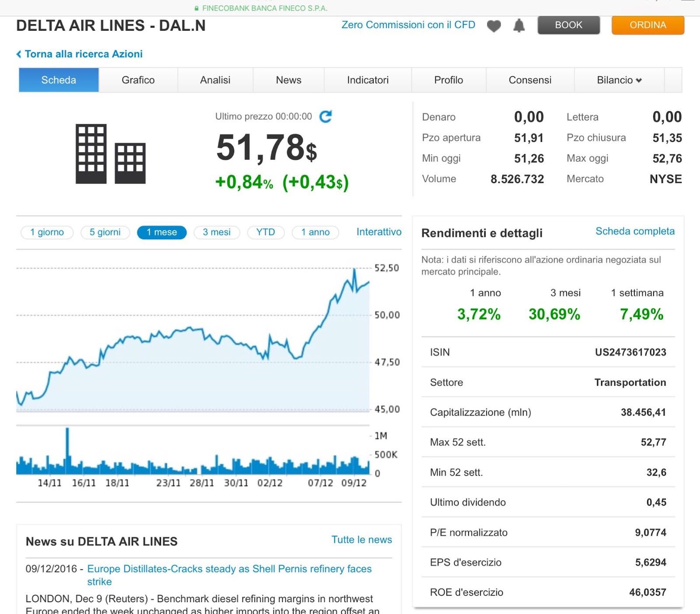Click the Rendimenti e dettagli heading
Screen dimensions: 700x614
[x=482, y=233]
